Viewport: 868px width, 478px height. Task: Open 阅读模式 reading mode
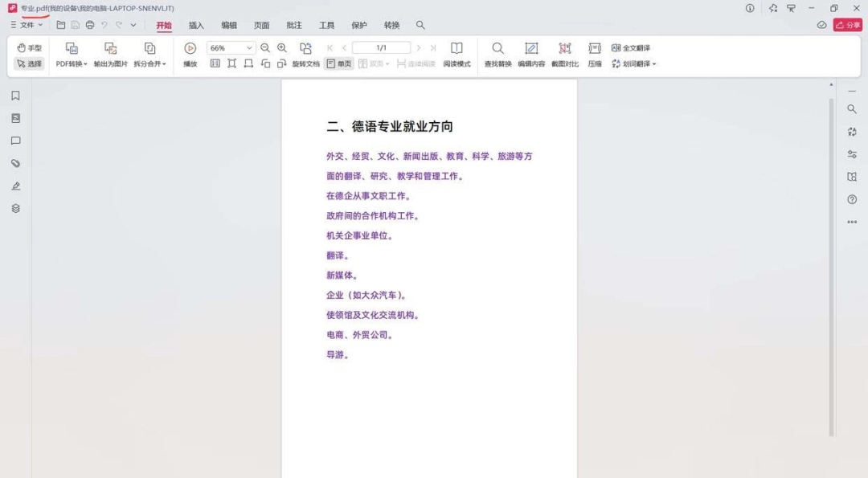457,55
